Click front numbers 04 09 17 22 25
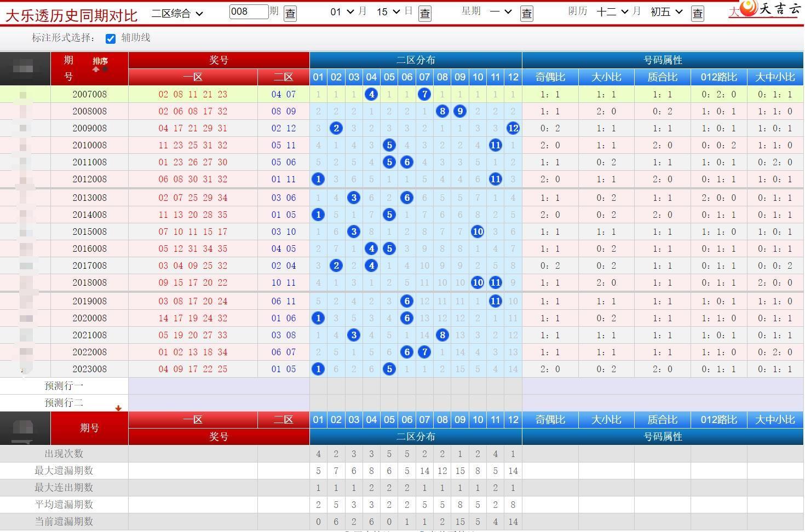This screenshot has height=532, width=805. pos(193,369)
